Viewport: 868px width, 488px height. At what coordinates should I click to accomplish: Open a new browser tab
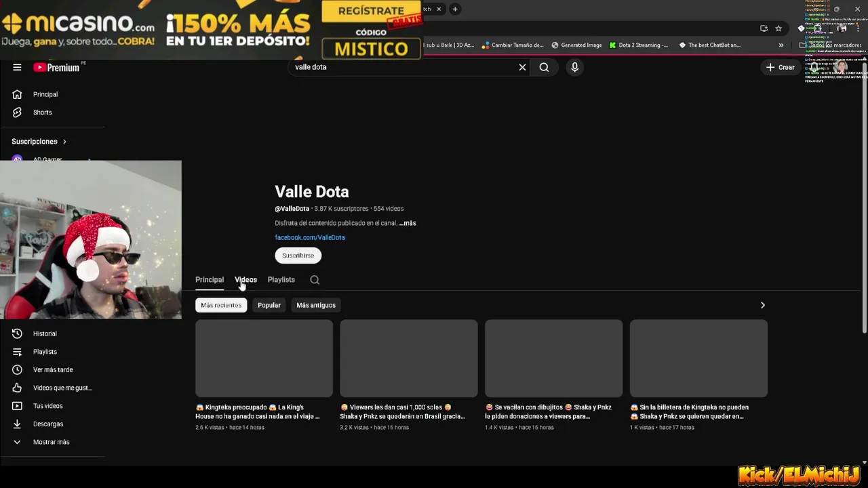tap(455, 9)
